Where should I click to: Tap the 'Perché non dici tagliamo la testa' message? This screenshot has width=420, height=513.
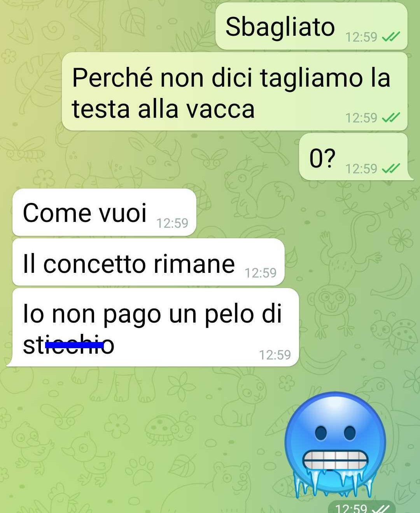click(235, 92)
